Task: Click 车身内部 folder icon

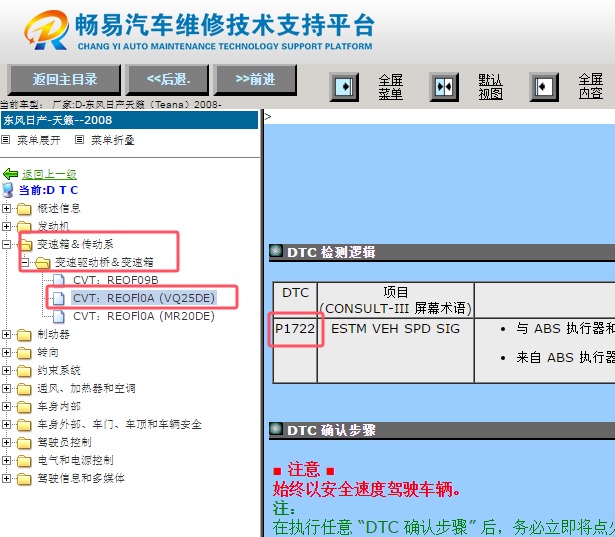Action: 24,407
